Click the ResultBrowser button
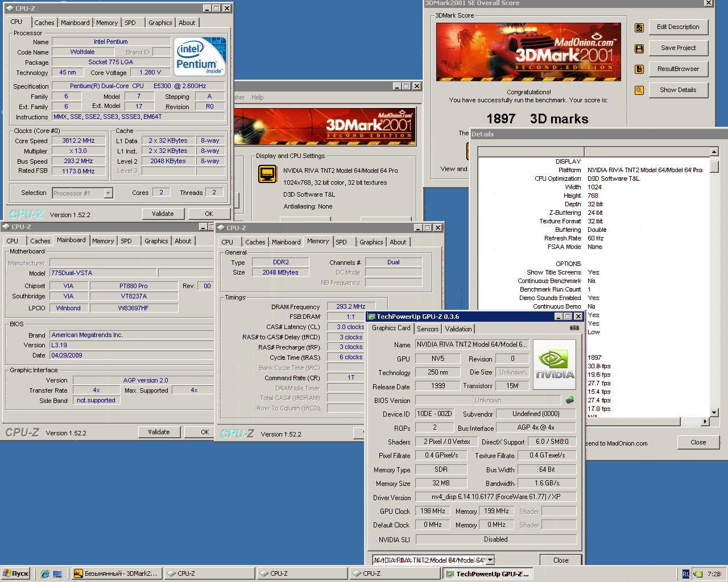Screen dimensions: 728x582 [x=678, y=69]
